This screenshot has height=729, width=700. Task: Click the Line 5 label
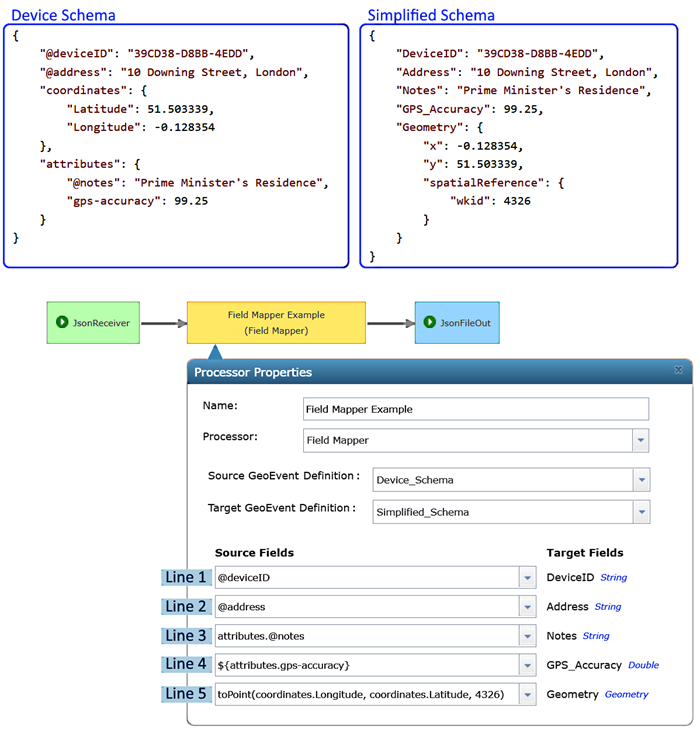point(186,694)
